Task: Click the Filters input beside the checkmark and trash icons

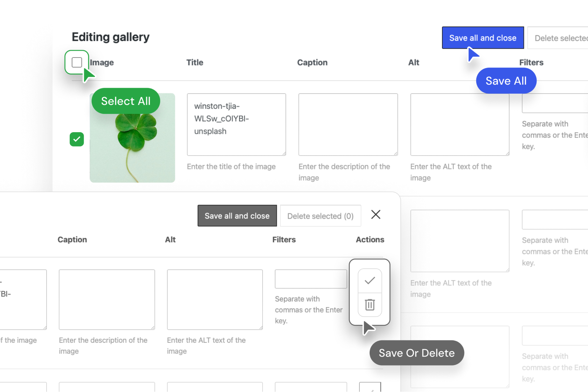Action: pos(310,279)
